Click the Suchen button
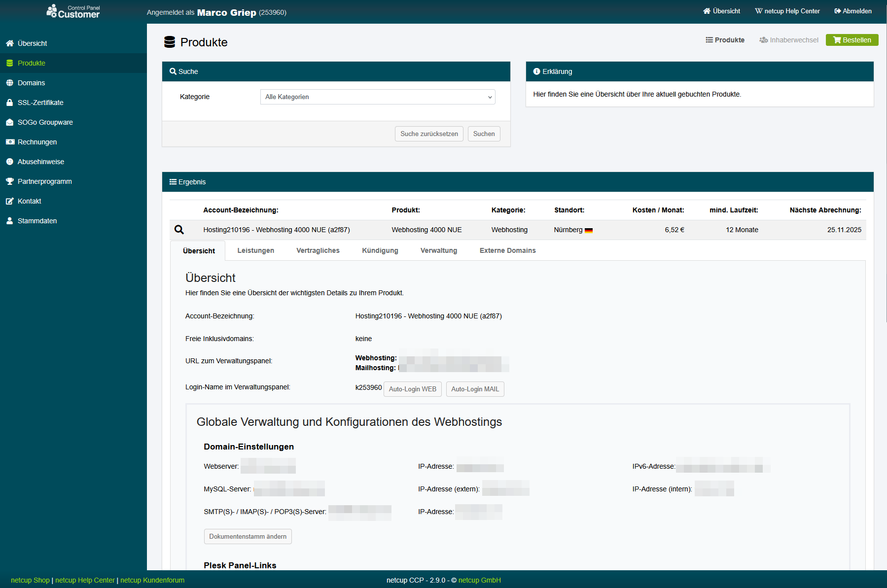Image resolution: width=887 pixels, height=588 pixels. (484, 134)
